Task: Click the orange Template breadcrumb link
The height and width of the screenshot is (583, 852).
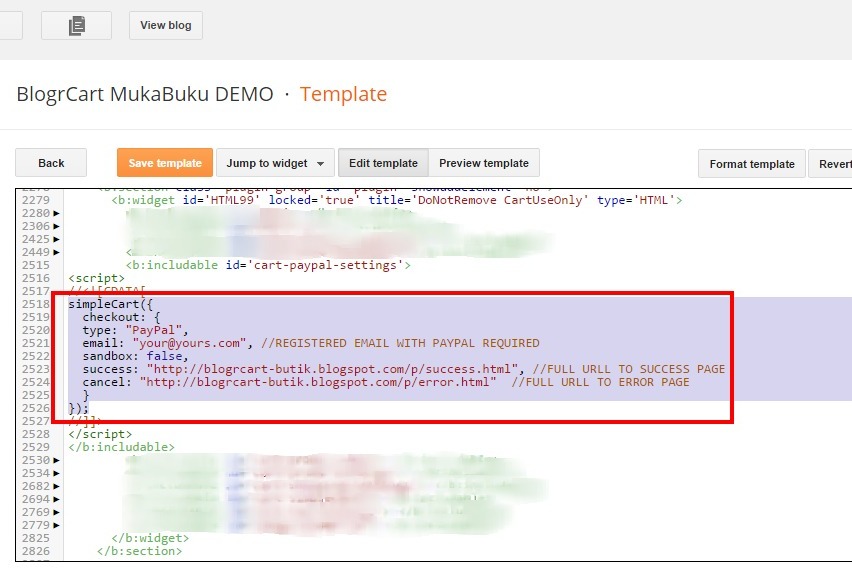Action: coord(343,93)
